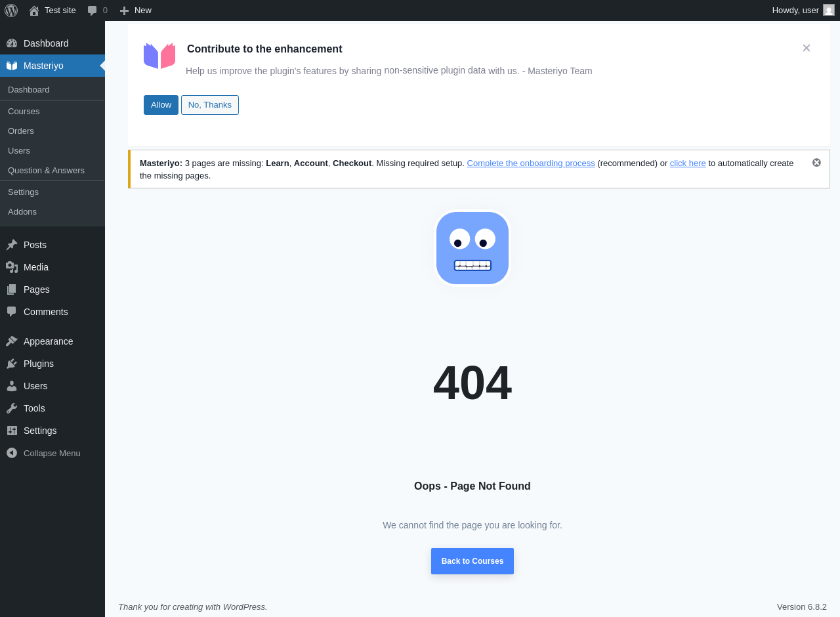Open Pages menu
Image resolution: width=840 pixels, height=617 pixels.
[x=52, y=289]
